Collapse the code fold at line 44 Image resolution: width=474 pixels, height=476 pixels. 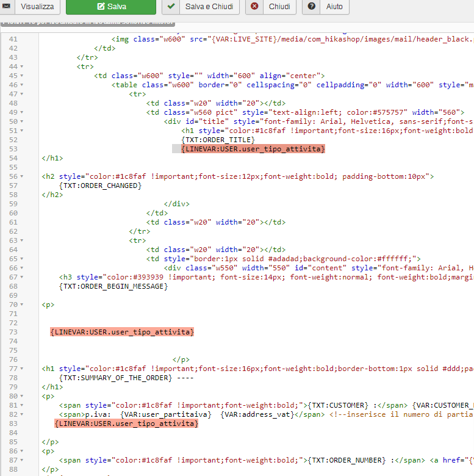22,67
